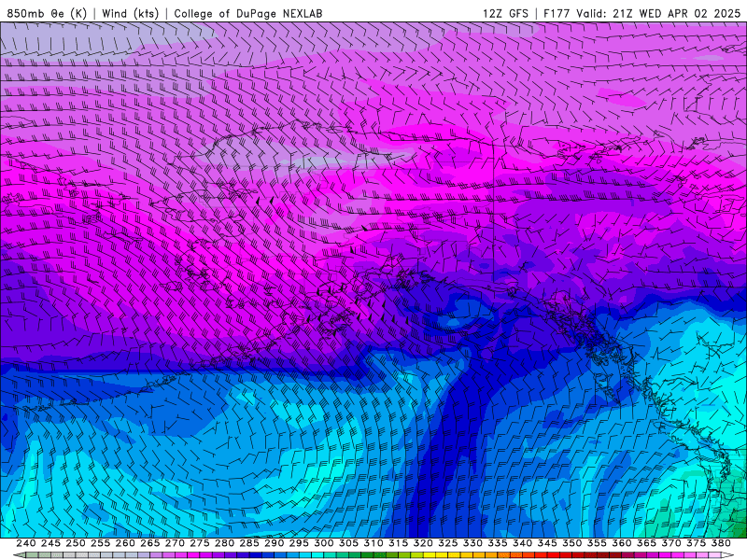
Task: Click the 355 legend value
Action: tap(597, 543)
